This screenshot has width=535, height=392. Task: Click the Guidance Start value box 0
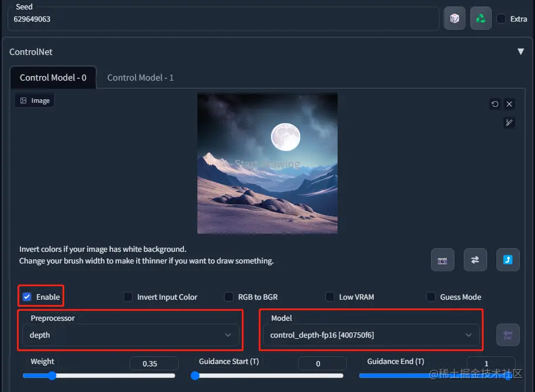(x=322, y=364)
